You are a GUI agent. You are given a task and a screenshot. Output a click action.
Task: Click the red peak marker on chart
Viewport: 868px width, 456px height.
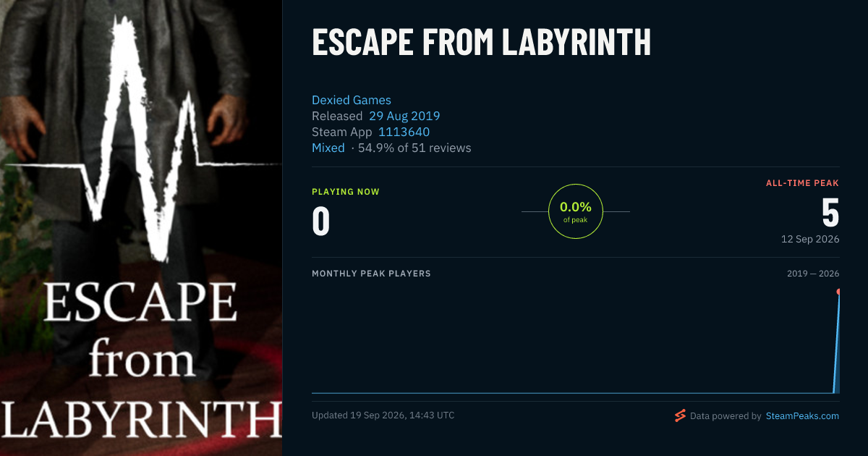838,292
